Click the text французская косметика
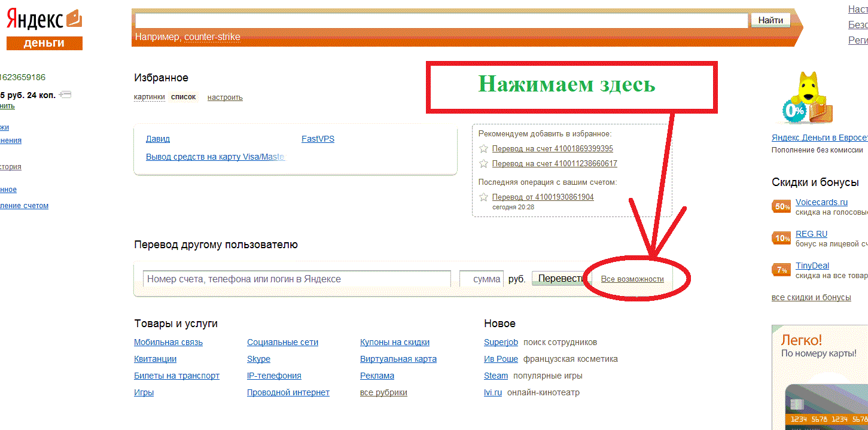The height and width of the screenshot is (430, 868). point(570,359)
